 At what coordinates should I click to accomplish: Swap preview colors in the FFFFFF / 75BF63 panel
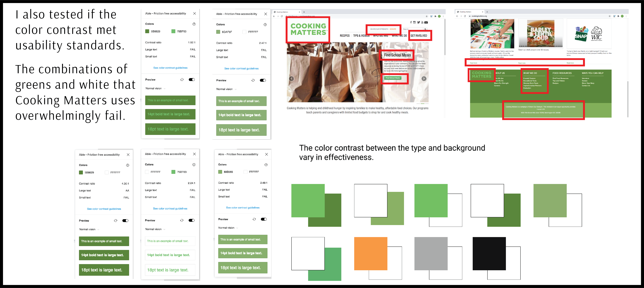(182, 220)
